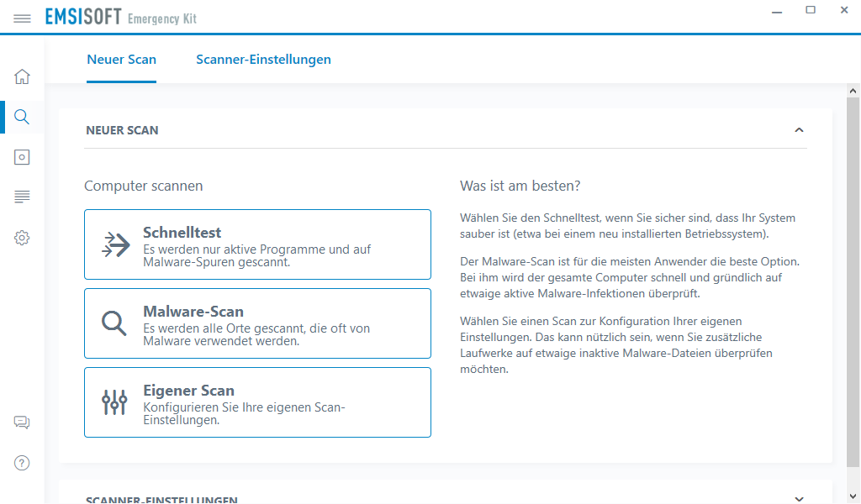Click the scrollbar up arrow
The image size is (861, 504).
tap(853, 91)
